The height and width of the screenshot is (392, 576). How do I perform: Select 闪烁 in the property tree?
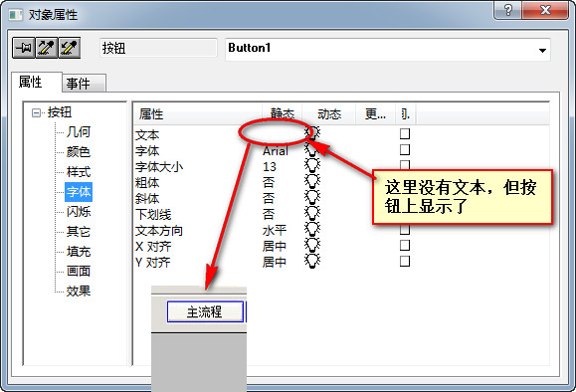[79, 212]
